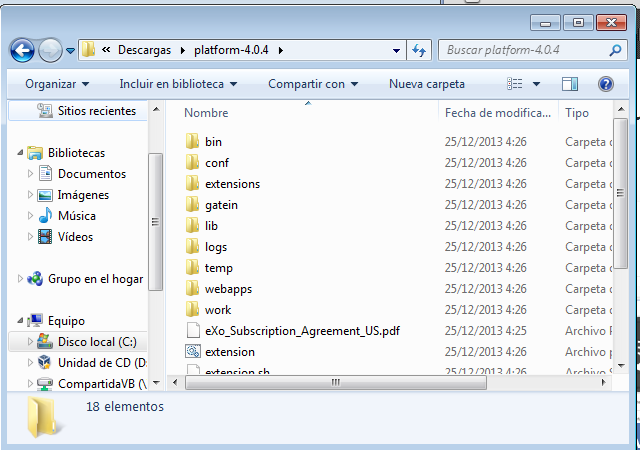The image size is (640, 450).
Task: Toggle the preview pane icon
Action: pos(570,84)
